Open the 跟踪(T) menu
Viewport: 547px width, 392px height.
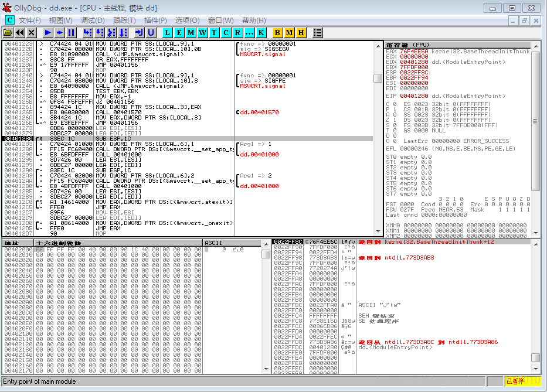[x=124, y=21]
